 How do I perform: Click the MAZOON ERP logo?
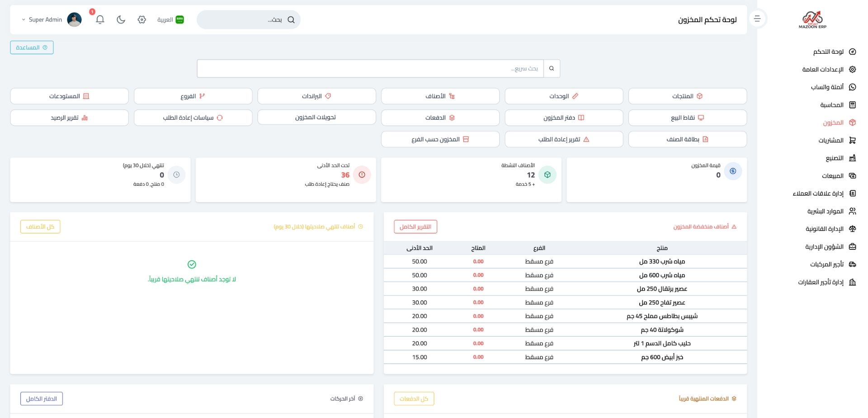click(812, 19)
